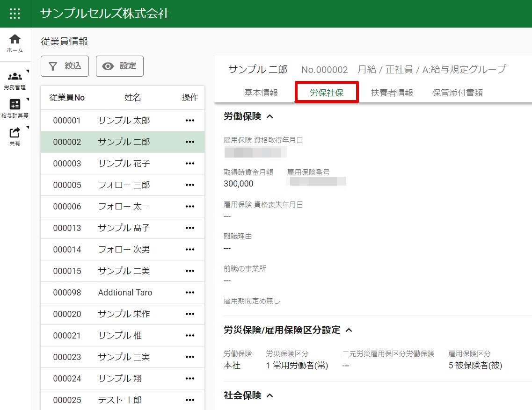Image resolution: width=532 pixels, height=410 pixels.
Task: Open actions menu for サンプル 翔
Action: point(190,379)
